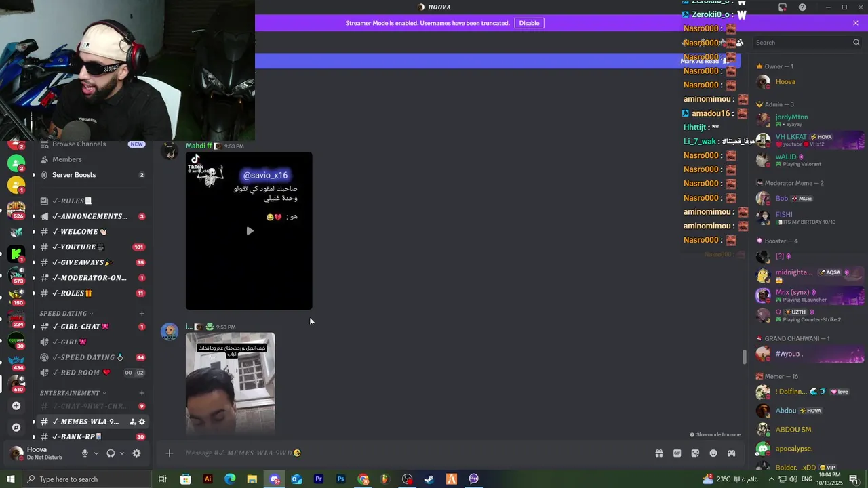Play the TikTok video by @savio_x16

pyautogui.click(x=250, y=231)
